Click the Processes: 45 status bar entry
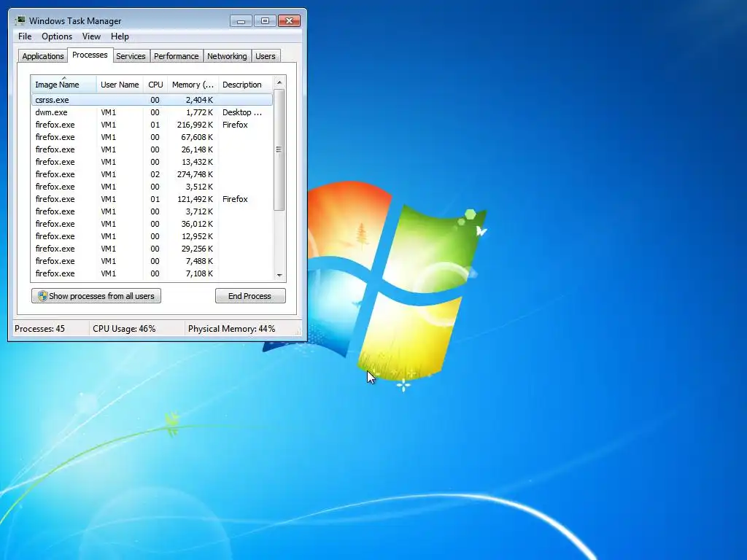The image size is (747, 560). pyautogui.click(x=39, y=329)
